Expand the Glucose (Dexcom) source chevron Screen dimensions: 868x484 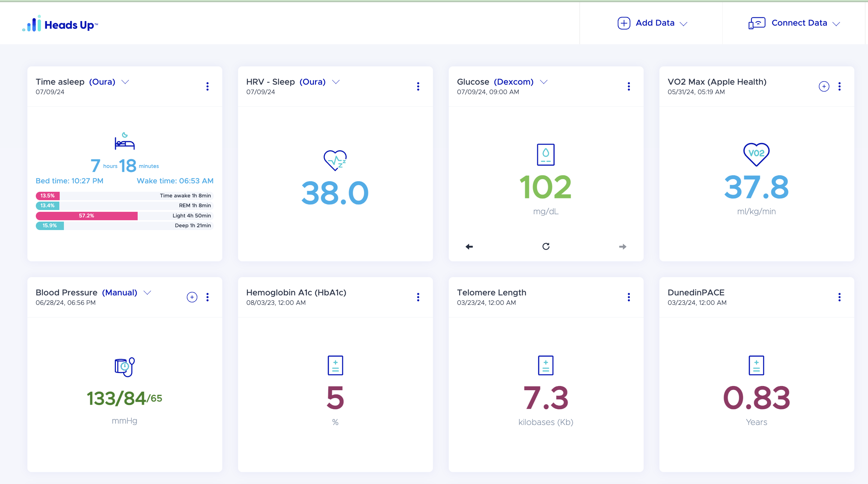tap(544, 82)
